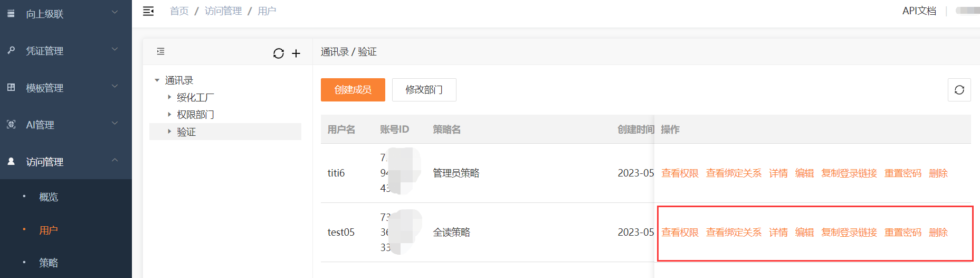980x278 pixels.
Task: Click the 凭证管理 key icon
Action: pos(11,50)
